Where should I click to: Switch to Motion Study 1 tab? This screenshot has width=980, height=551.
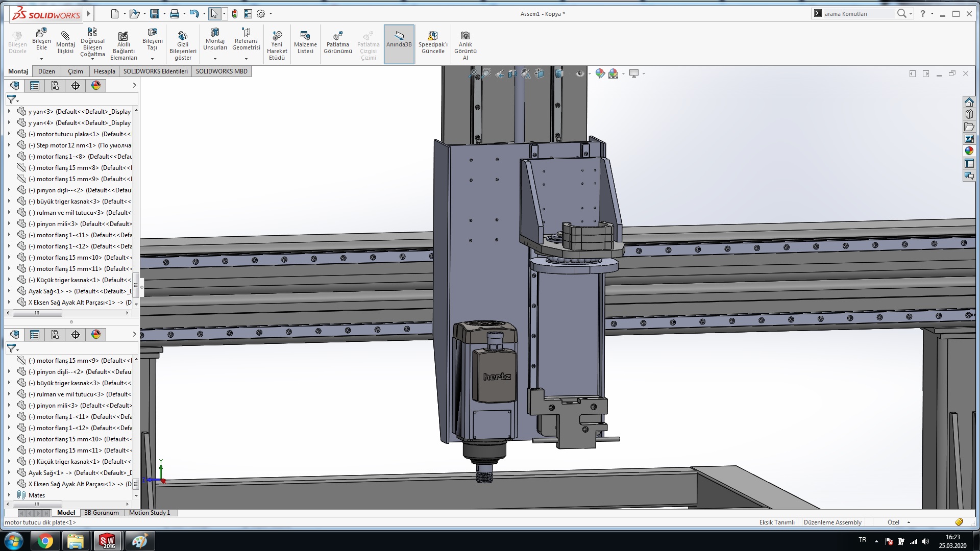click(150, 512)
